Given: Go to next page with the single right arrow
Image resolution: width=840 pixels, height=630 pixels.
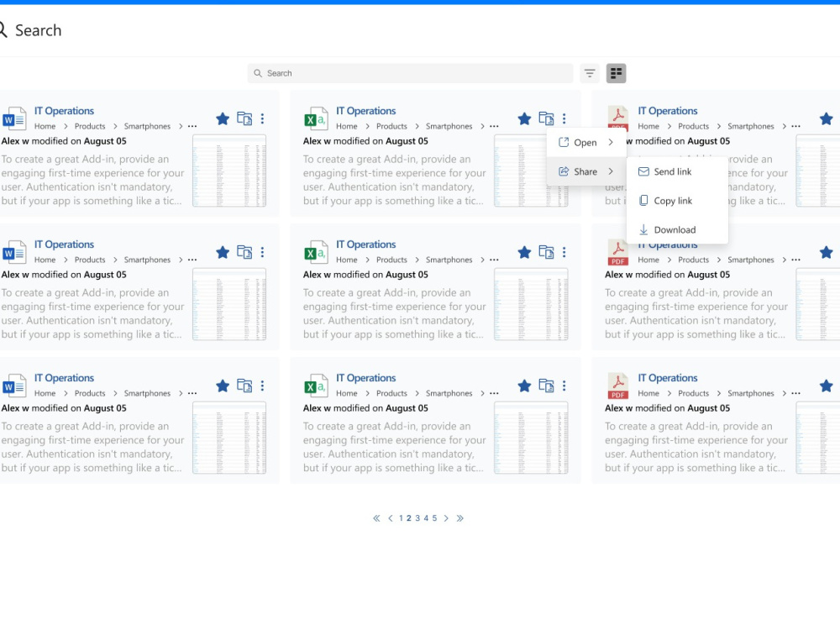Looking at the screenshot, I should point(446,518).
